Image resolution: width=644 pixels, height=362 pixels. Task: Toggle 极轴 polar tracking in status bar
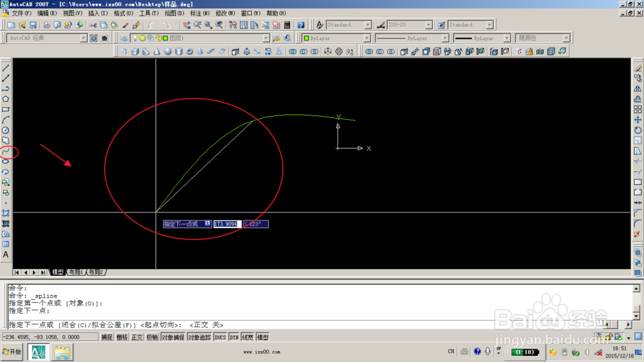tap(152, 338)
